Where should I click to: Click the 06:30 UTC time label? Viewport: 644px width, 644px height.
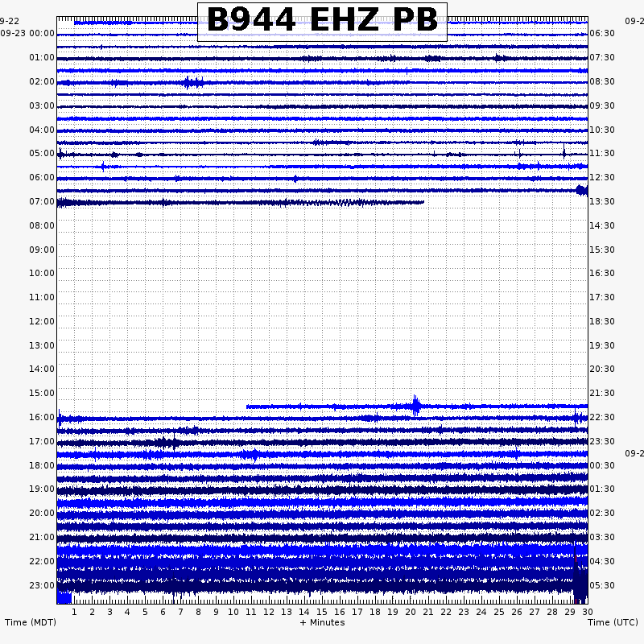(x=602, y=33)
